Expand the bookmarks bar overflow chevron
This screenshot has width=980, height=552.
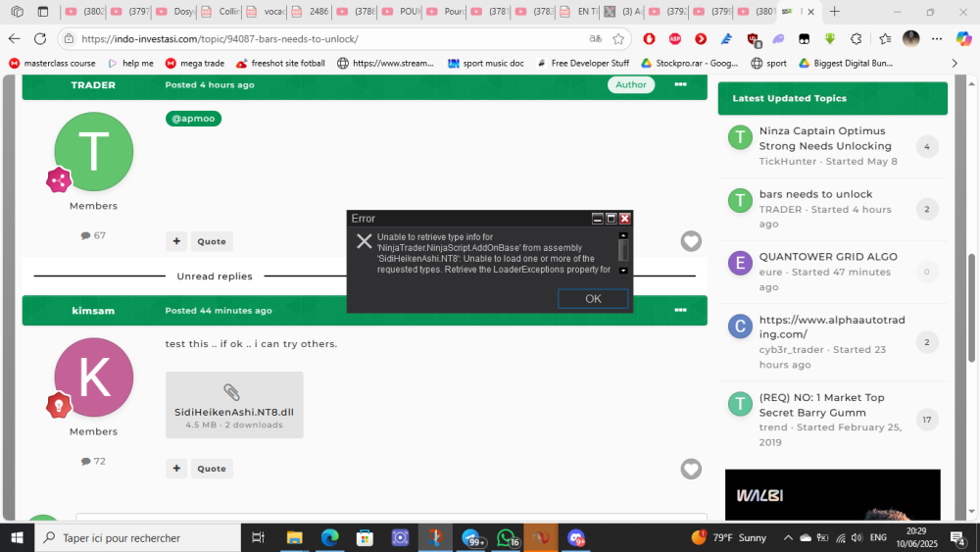pos(955,63)
